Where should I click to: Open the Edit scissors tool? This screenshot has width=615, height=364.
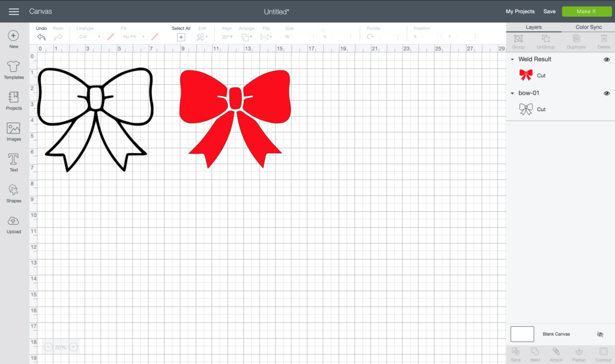tap(202, 37)
